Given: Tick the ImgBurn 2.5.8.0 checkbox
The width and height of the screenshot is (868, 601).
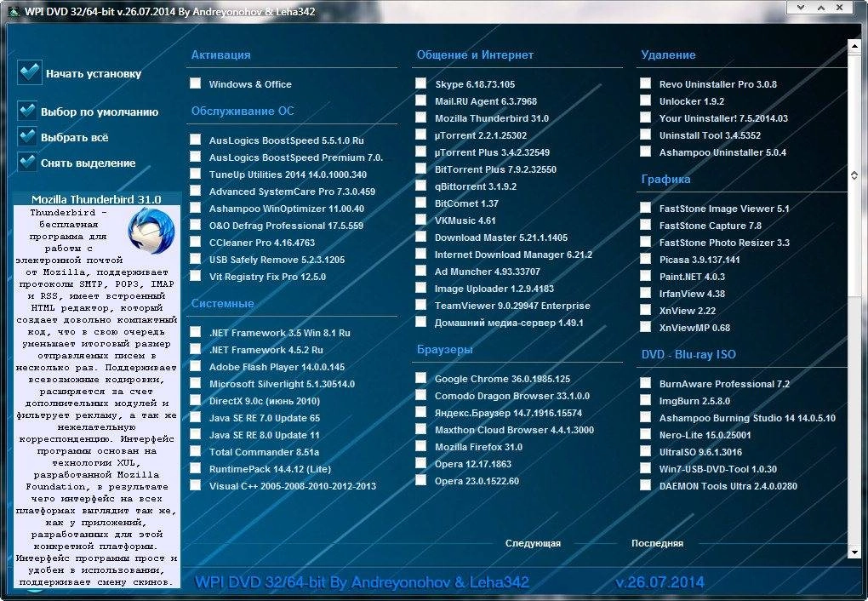Looking at the screenshot, I should [x=645, y=400].
